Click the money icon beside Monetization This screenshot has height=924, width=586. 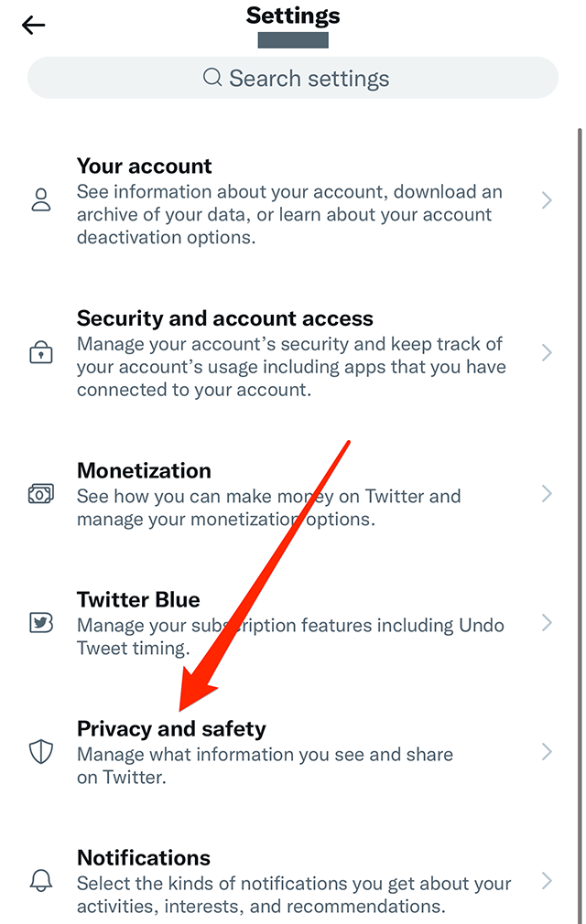click(41, 494)
